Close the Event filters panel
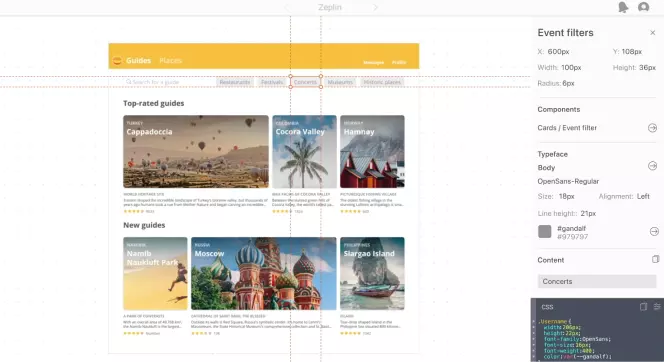Viewport: 664px width, 362px height. (x=653, y=33)
